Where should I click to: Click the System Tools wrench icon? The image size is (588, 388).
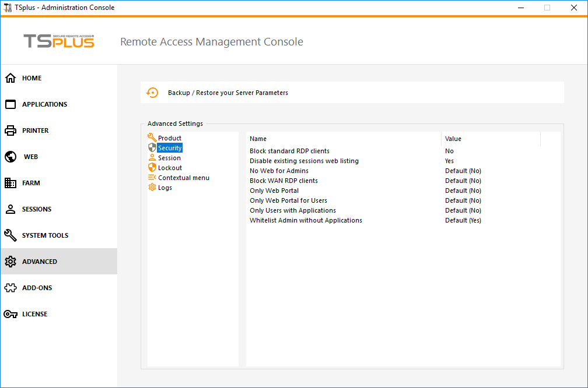[x=10, y=235]
